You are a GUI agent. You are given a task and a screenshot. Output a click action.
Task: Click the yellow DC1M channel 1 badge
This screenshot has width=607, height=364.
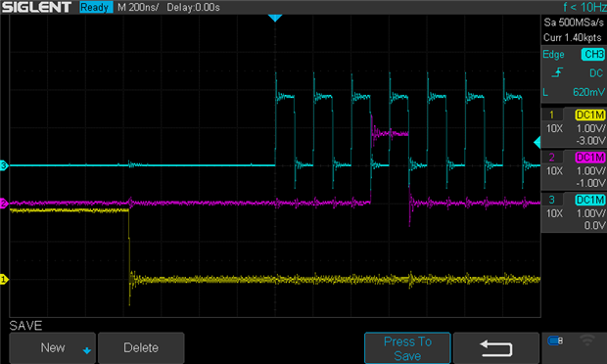pyautogui.click(x=590, y=114)
